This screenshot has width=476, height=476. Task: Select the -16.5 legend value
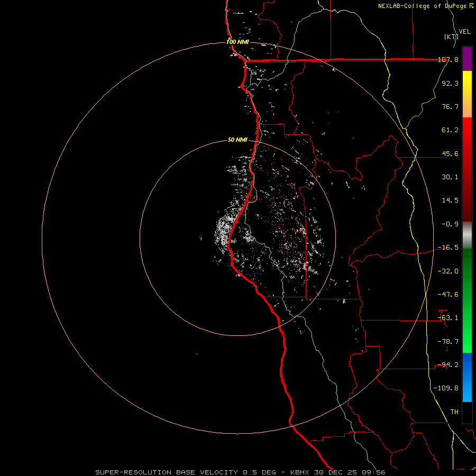[x=448, y=248]
